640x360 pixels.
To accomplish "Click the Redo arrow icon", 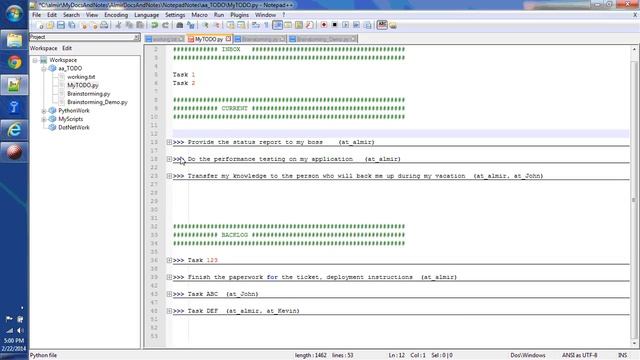I will pyautogui.click(x=165, y=25).
